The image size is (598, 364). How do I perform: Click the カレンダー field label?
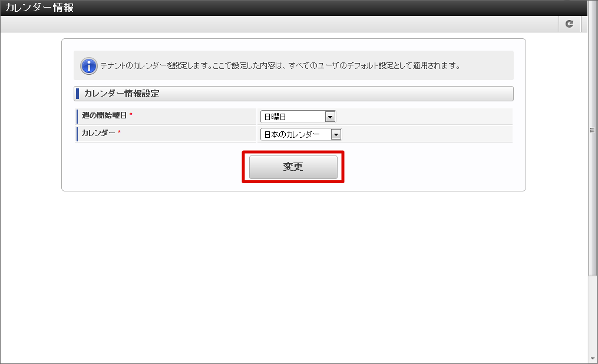point(98,133)
